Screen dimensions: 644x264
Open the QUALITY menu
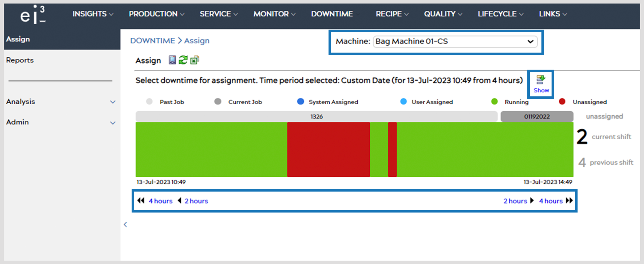tap(443, 14)
